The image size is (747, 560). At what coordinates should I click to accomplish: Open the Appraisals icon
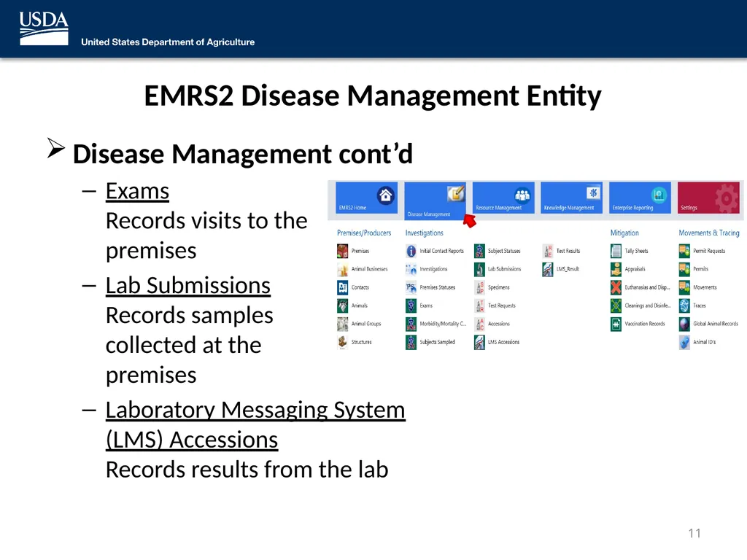pyautogui.click(x=616, y=269)
